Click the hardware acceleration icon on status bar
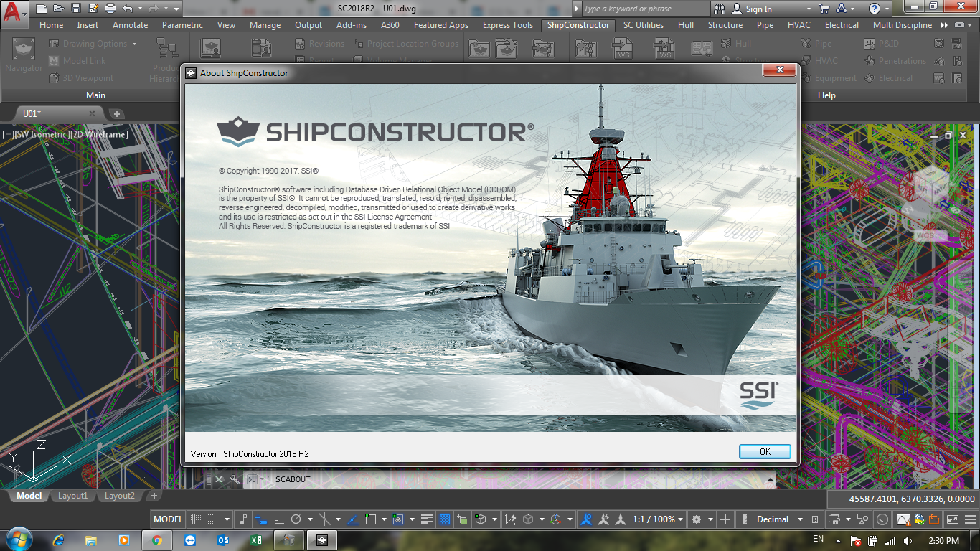 (903, 519)
